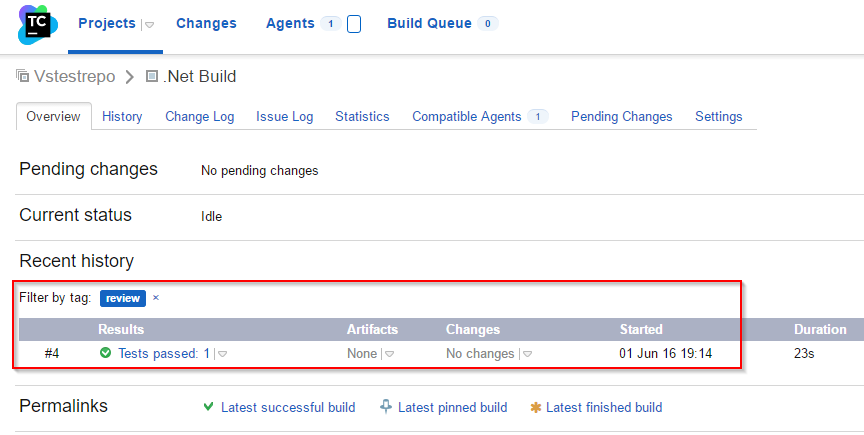
Task: Click the agent status box icon
Action: point(354,24)
